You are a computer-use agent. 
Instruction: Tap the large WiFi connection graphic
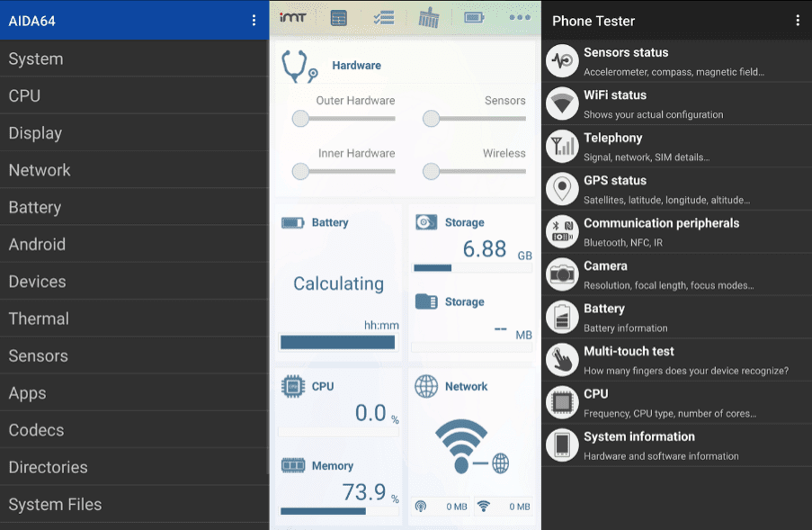tap(471, 446)
